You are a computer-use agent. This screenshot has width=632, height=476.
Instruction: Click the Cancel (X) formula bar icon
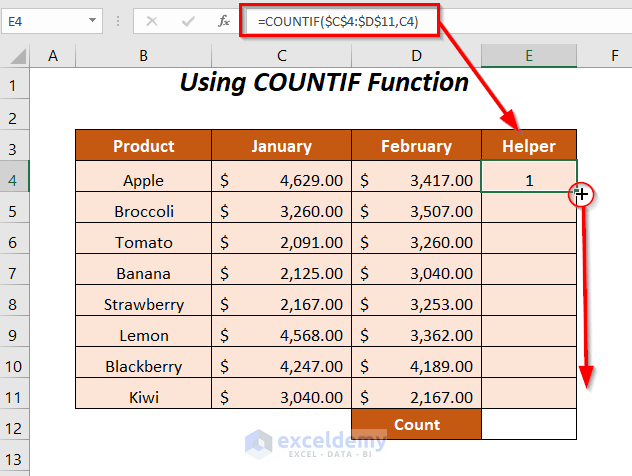click(x=151, y=20)
